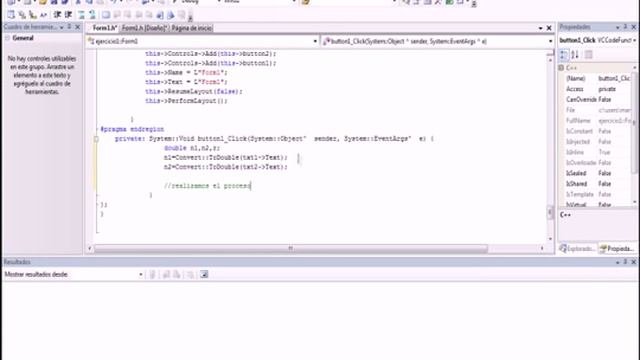Click the '#pragma endregion' line
The image size is (640, 360).
[132, 129]
